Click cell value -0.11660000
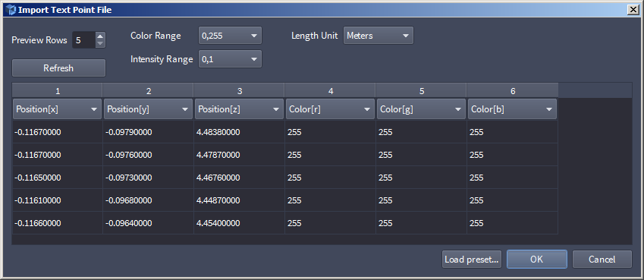The image size is (644, 280). click(x=58, y=223)
